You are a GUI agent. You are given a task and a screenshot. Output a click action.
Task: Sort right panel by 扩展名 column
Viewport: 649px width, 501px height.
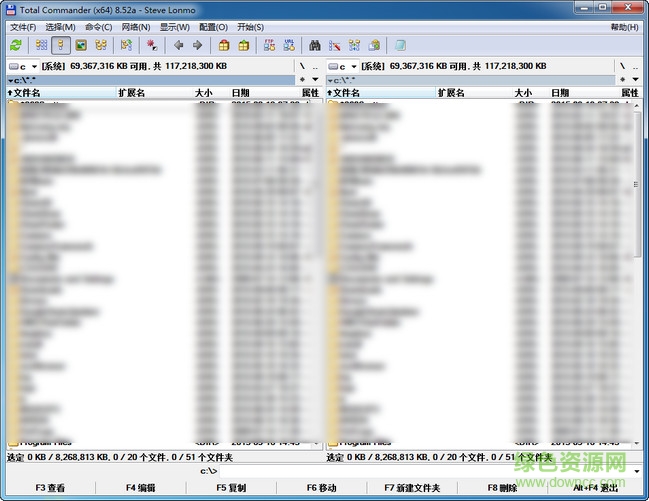475,93
